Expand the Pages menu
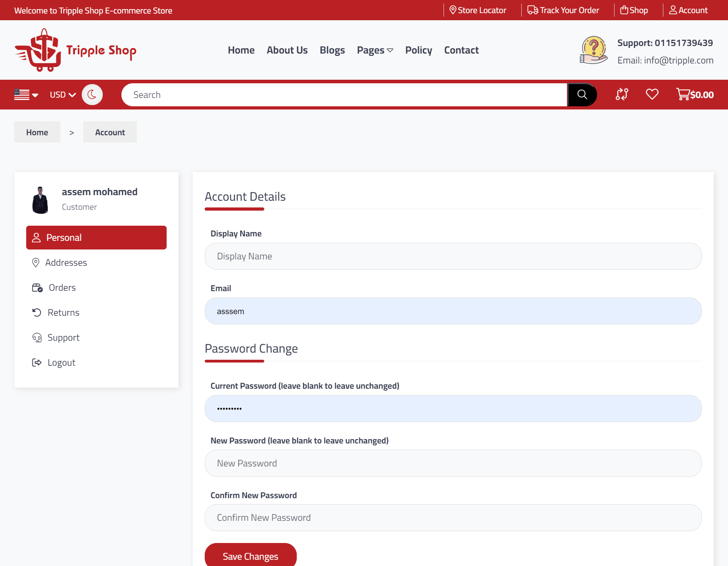The image size is (728, 566). coord(375,50)
